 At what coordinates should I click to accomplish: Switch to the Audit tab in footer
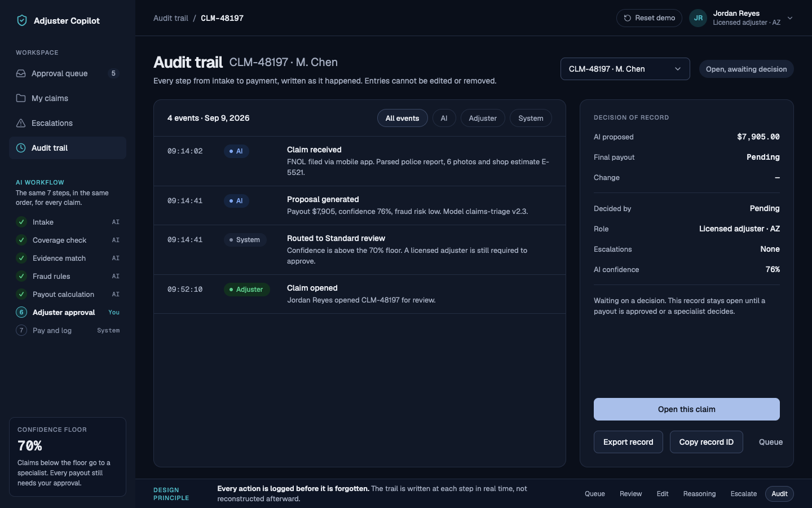point(780,494)
